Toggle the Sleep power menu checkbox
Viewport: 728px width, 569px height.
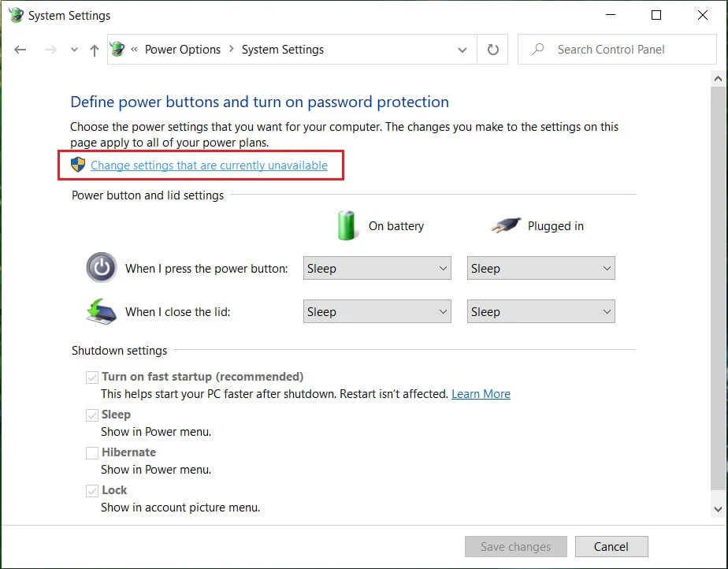(93, 415)
